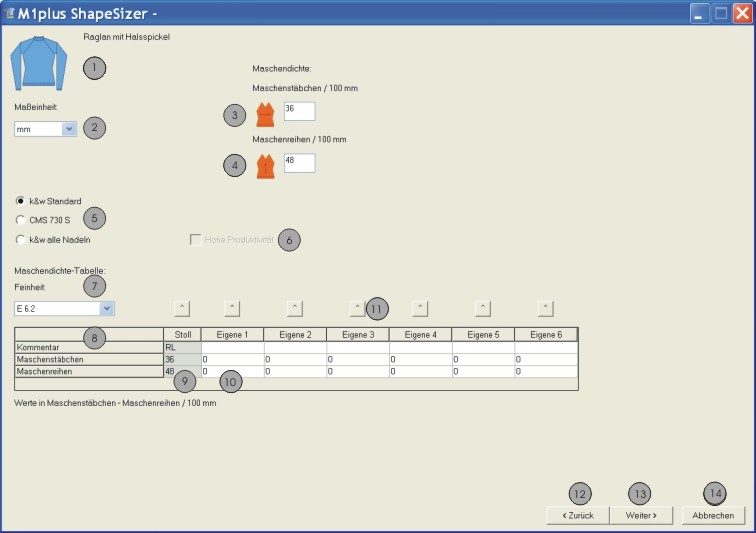Click the Stoll column header
Image resolution: width=756 pixels, height=533 pixels.
coord(182,334)
